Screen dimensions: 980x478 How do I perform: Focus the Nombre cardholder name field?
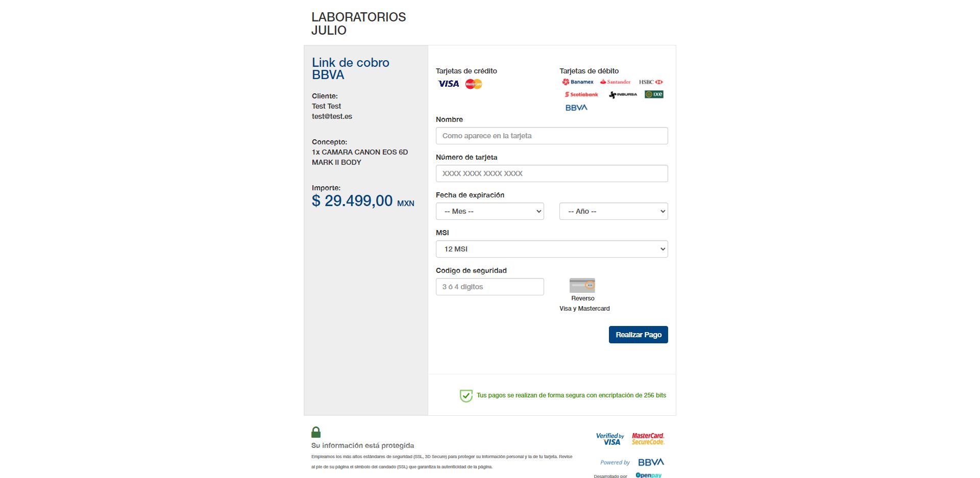tap(551, 136)
